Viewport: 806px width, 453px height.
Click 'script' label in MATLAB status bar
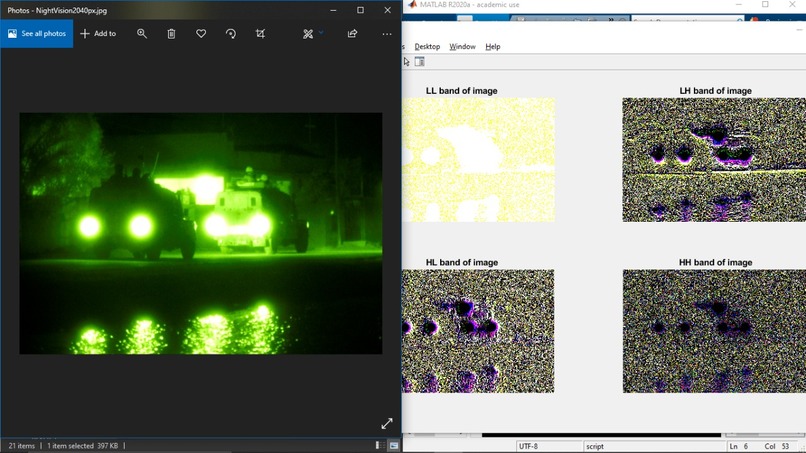(x=595, y=446)
